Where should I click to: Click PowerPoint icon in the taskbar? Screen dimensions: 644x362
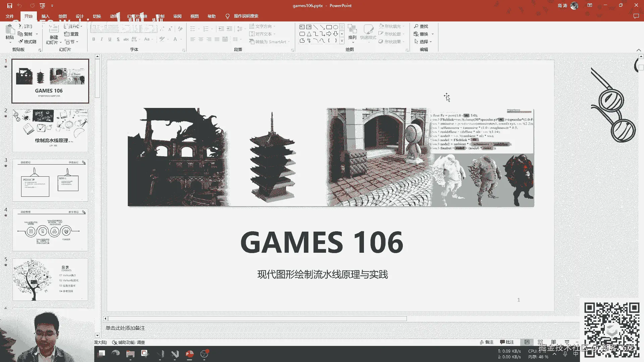pyautogui.click(x=190, y=354)
